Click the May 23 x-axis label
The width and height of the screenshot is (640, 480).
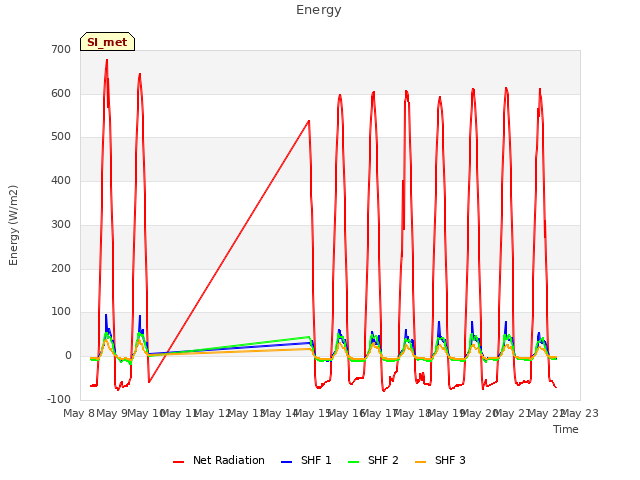580,413
